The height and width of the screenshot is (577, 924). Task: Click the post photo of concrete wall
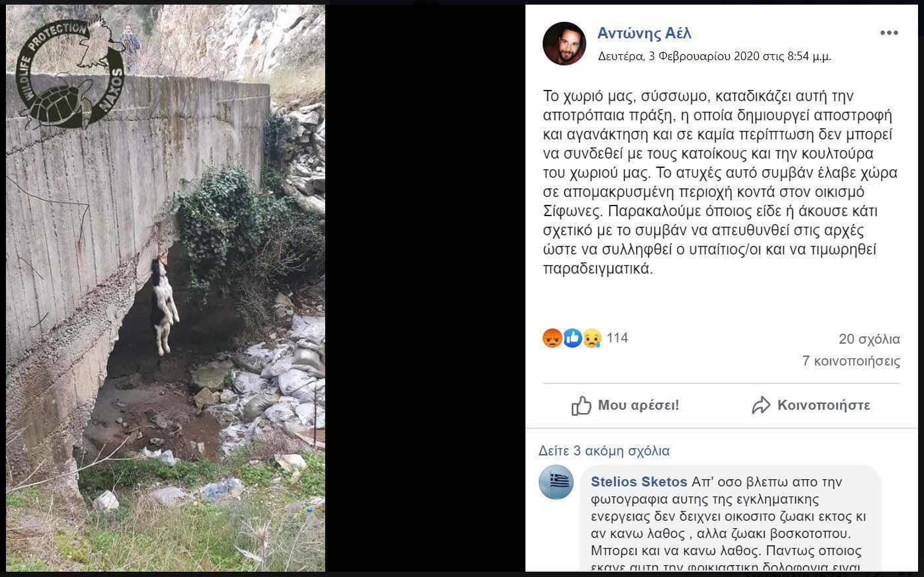pyautogui.click(x=165, y=288)
